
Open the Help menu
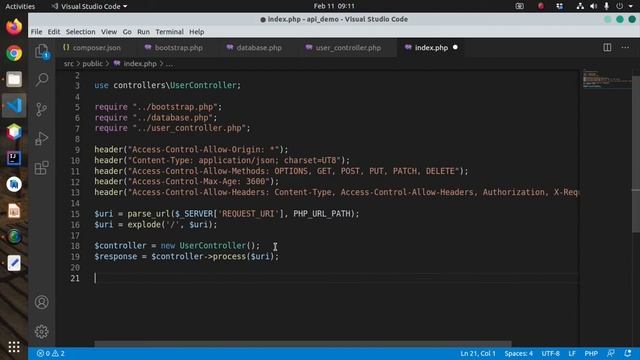pos(196,32)
